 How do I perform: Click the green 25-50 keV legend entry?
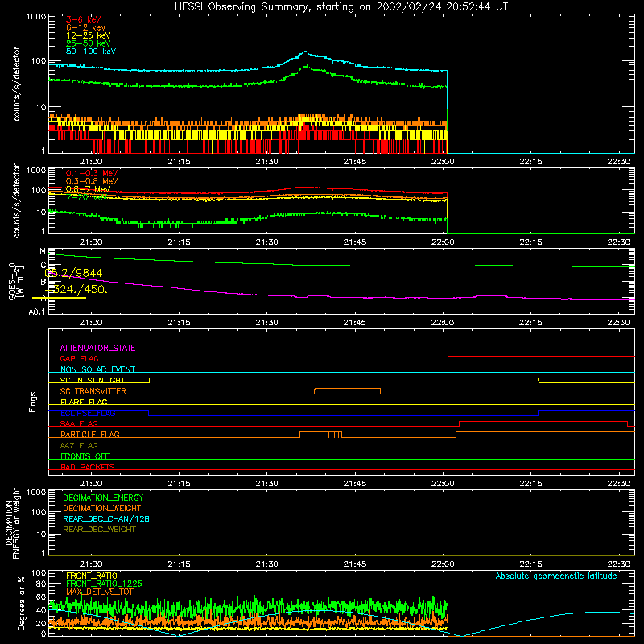(x=88, y=43)
